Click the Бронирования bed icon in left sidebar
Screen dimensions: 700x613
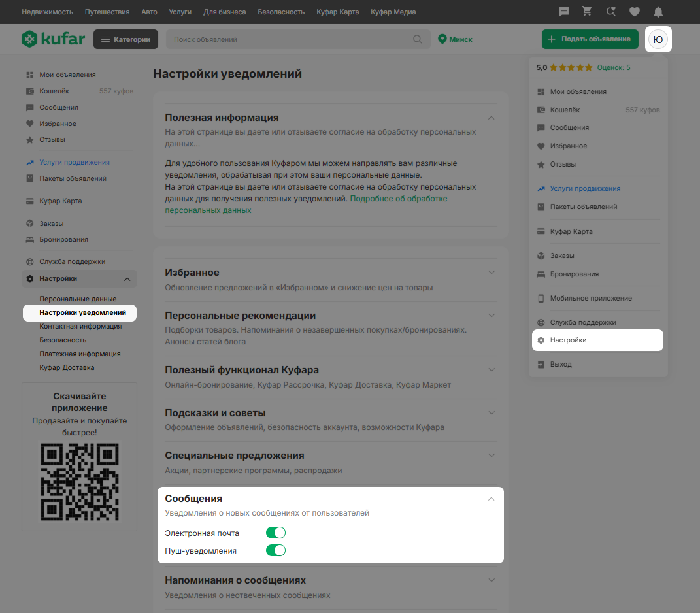click(30, 239)
